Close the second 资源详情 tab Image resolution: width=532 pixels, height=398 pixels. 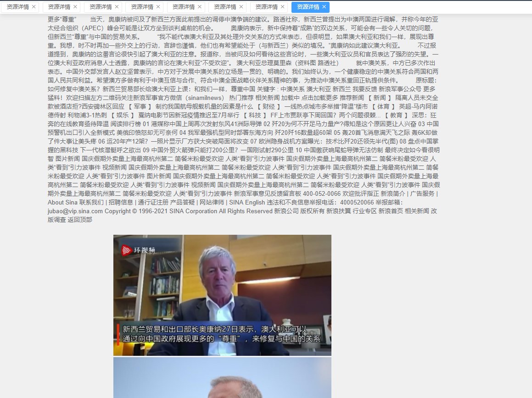(75, 7)
